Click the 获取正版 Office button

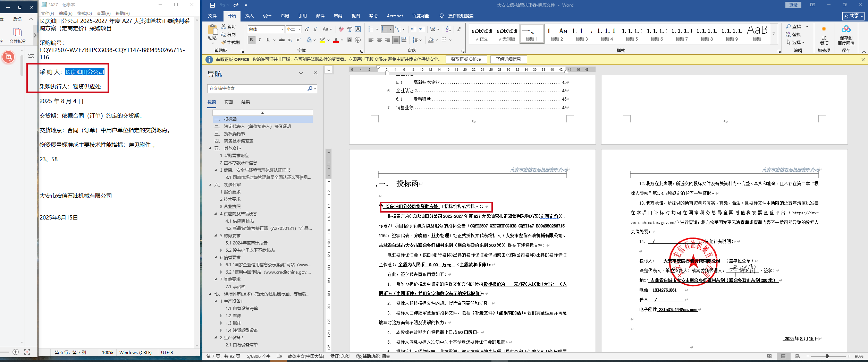466,59
